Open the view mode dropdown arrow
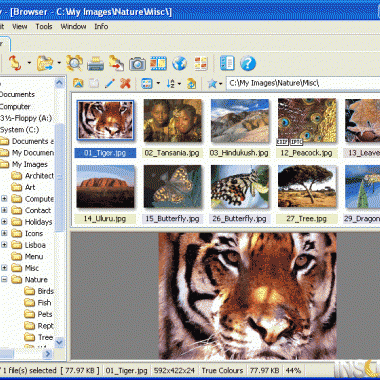380x380 pixels. (x=158, y=83)
